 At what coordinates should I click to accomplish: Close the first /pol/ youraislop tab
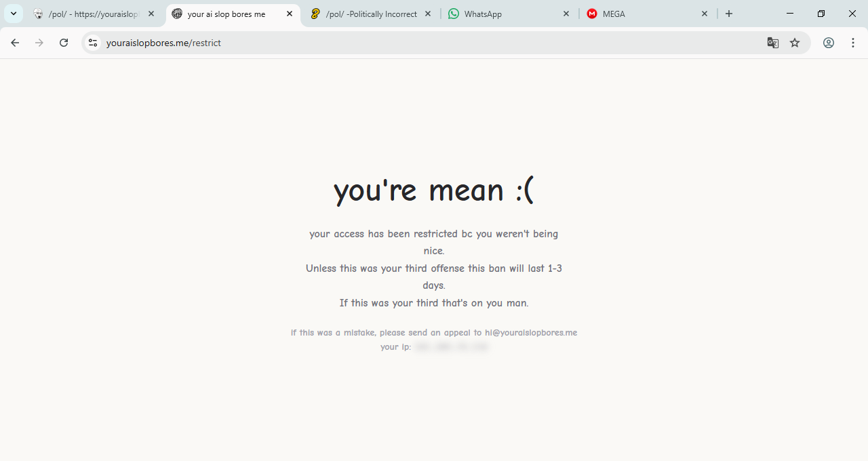[x=151, y=14]
